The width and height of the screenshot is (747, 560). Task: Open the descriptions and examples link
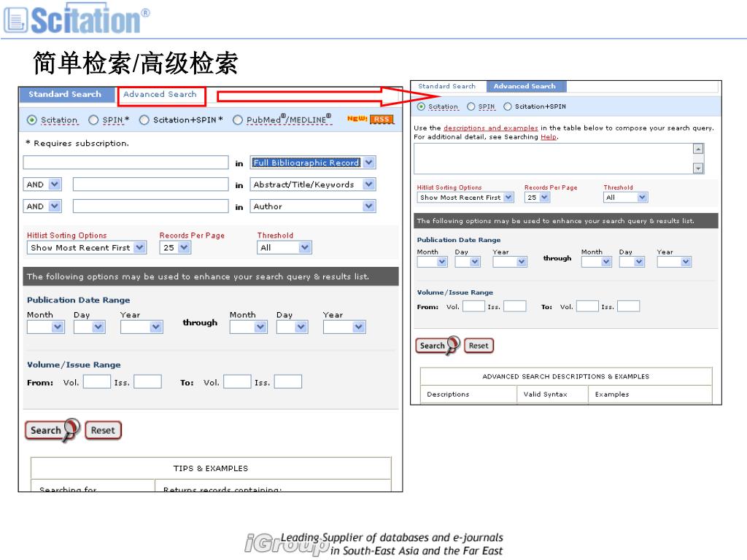(x=491, y=128)
